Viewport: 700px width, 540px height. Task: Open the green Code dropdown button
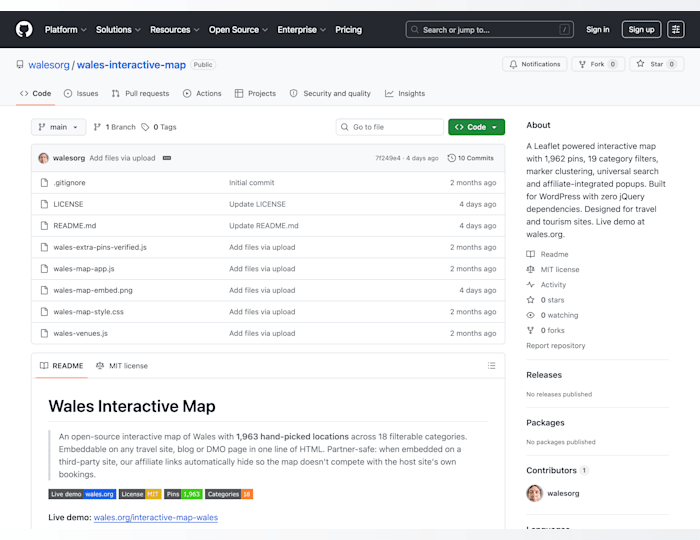coord(476,127)
